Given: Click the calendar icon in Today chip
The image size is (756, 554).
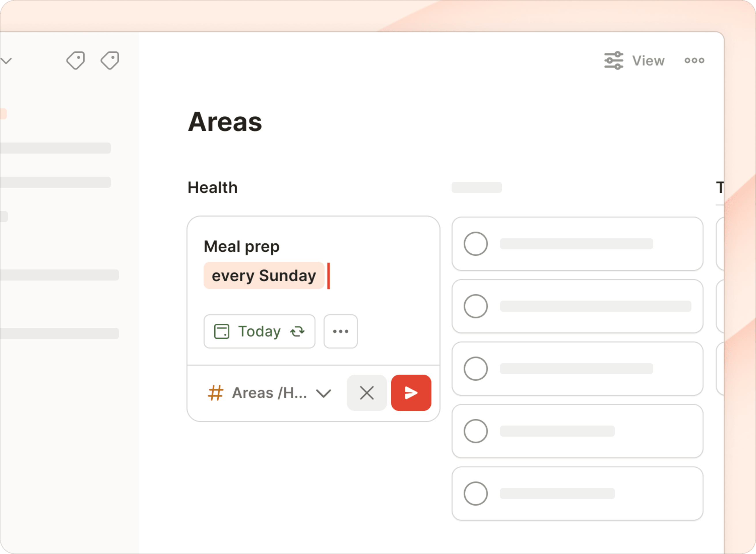Looking at the screenshot, I should pos(222,332).
